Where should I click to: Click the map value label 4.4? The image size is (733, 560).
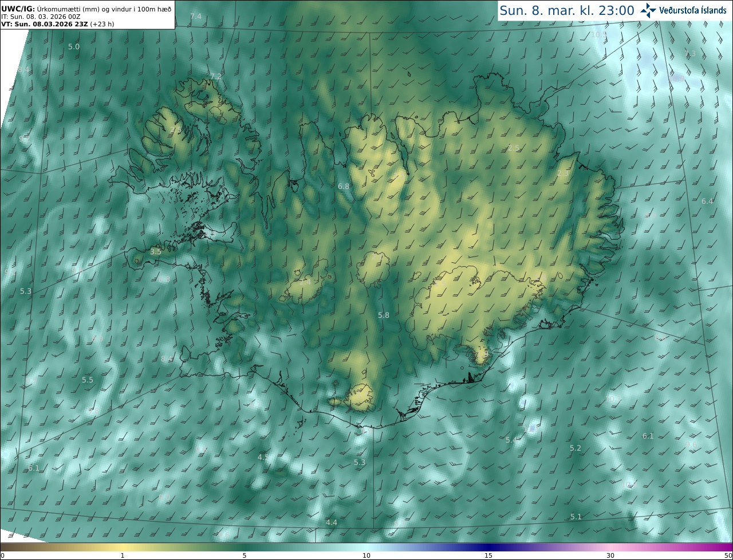tap(332, 523)
